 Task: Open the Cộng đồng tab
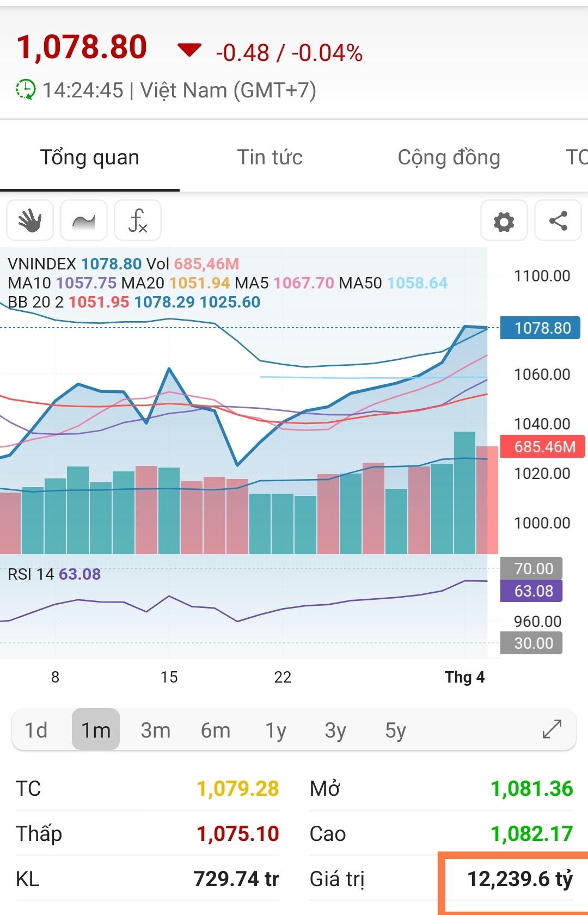pos(449,157)
